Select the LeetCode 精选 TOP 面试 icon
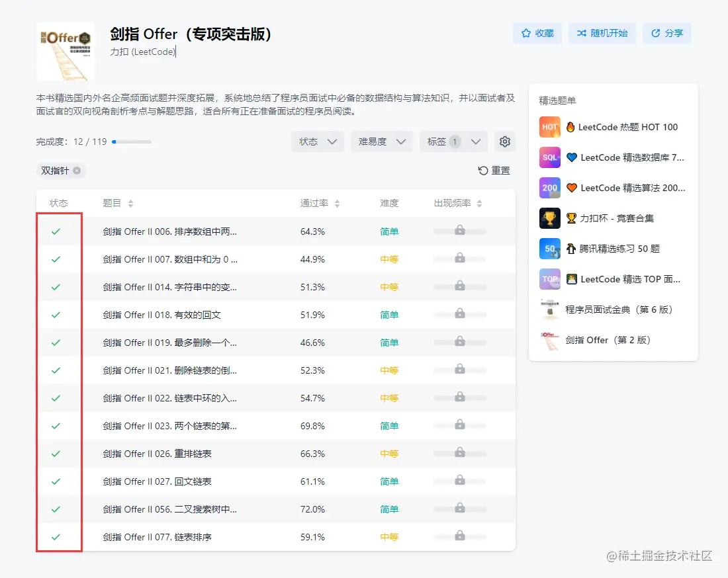The width and height of the screenshot is (728, 578). [x=549, y=279]
